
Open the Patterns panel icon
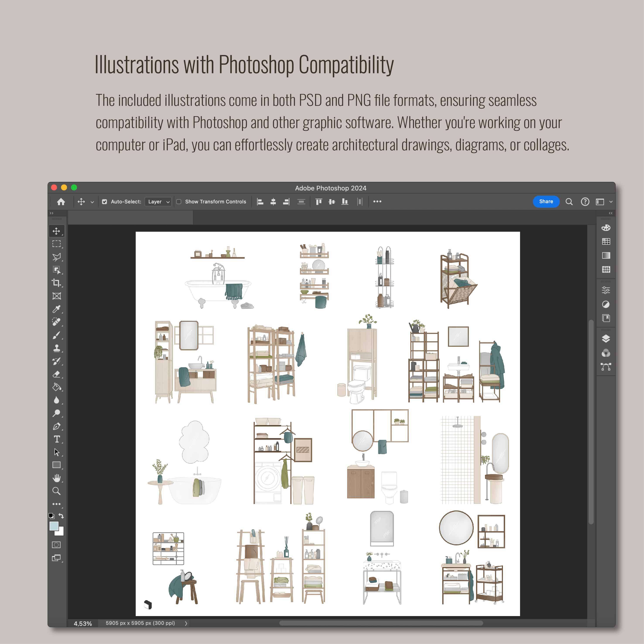pos(606,269)
